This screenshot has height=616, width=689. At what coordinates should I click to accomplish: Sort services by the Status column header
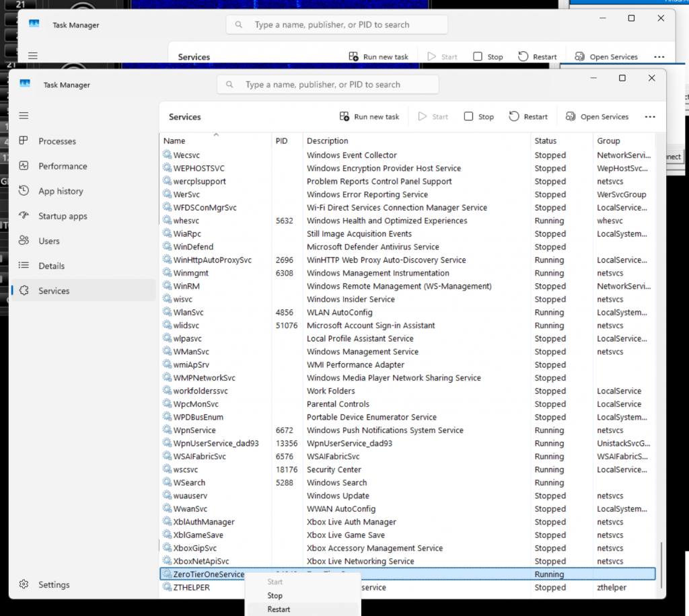pos(546,141)
